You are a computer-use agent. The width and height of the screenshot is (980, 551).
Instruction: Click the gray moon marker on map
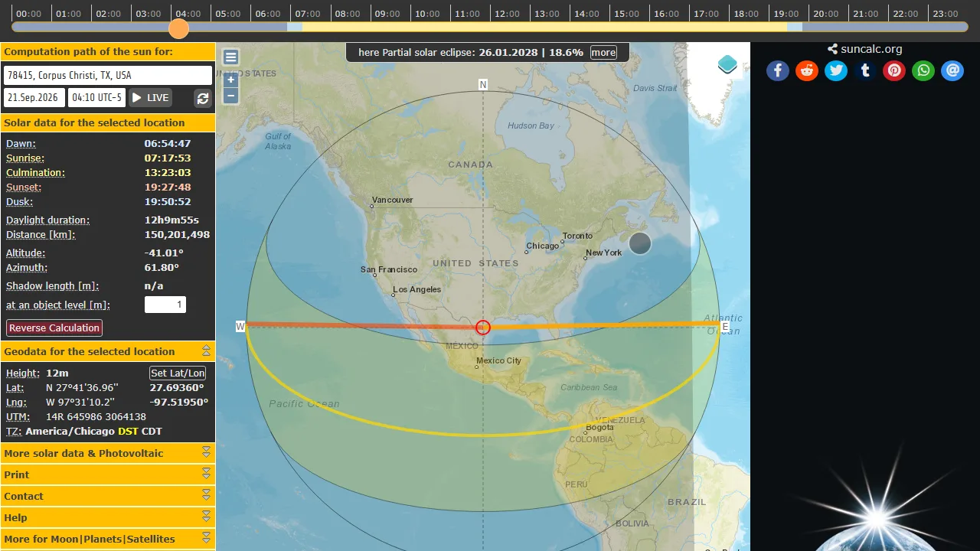[x=640, y=243]
